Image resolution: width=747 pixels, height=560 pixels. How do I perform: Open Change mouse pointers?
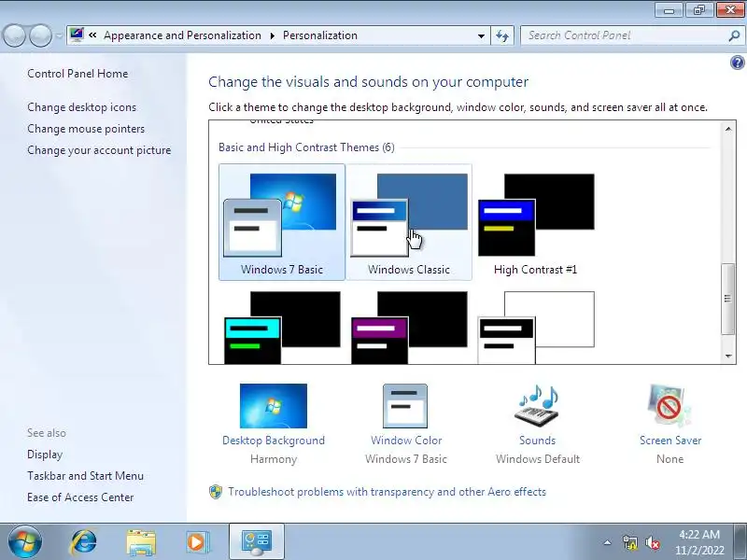click(86, 129)
